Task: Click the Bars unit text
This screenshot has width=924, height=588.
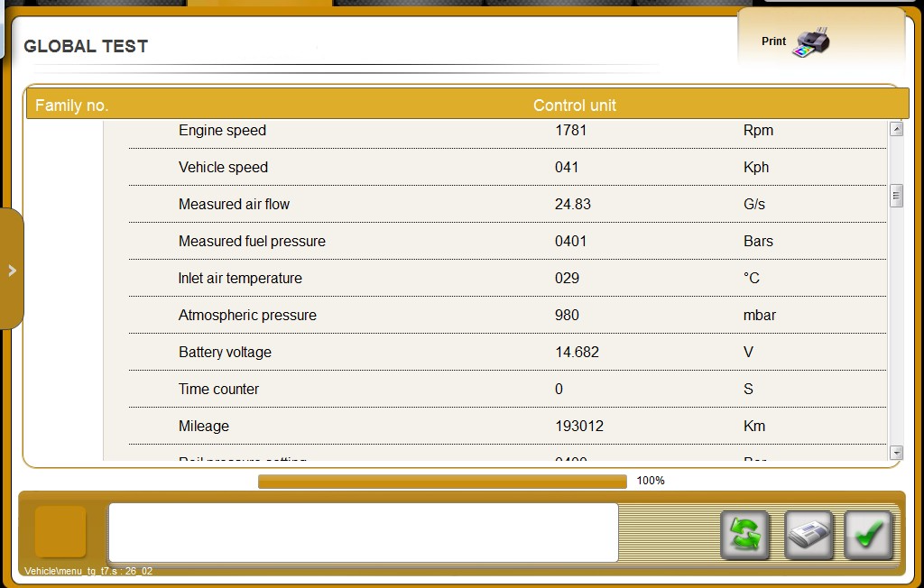Action: point(758,241)
